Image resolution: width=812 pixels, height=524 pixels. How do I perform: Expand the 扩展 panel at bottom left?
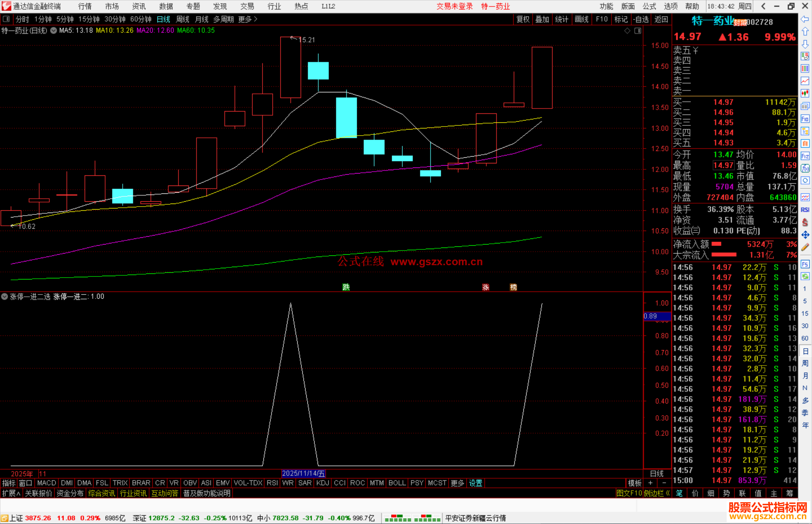[11, 493]
